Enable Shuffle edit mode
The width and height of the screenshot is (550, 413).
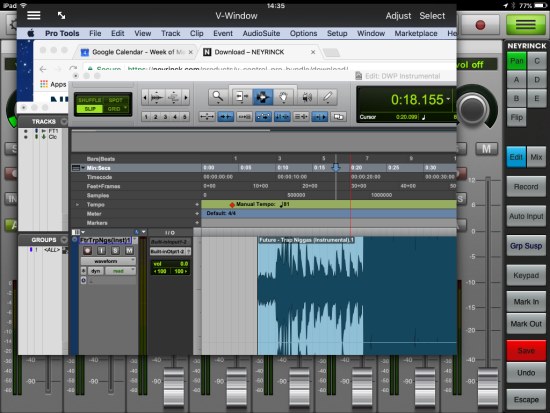pos(89,100)
